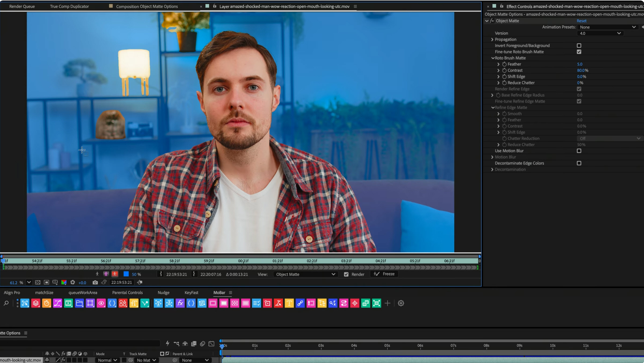This screenshot has height=363, width=644.
Task: Switch to the Render Queue tab
Action: point(22,6)
